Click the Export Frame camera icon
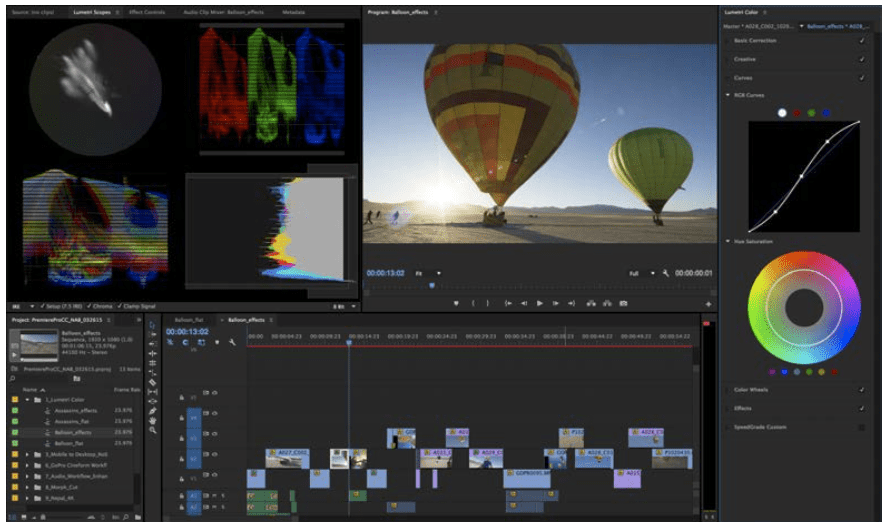This screenshot has height=529, width=890. click(x=623, y=303)
